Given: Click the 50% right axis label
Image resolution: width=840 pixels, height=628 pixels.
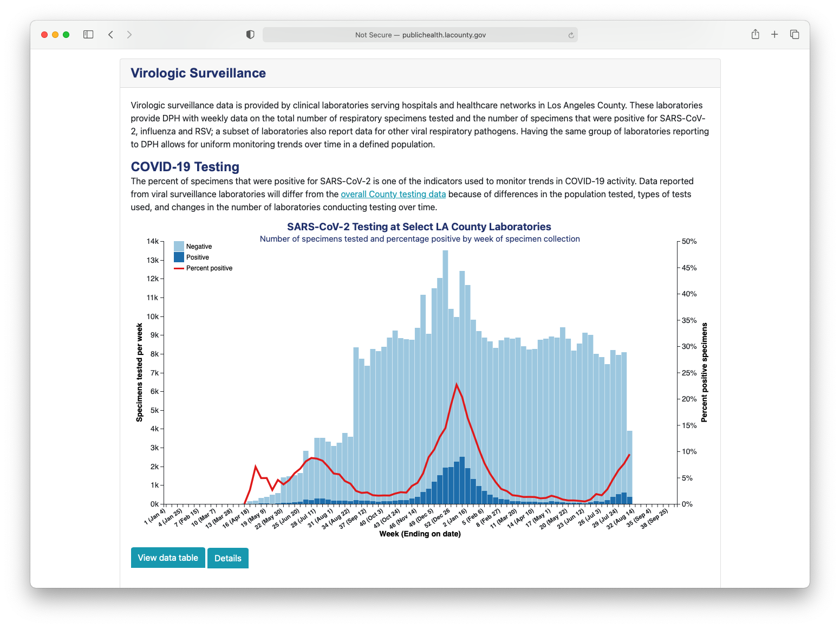Looking at the screenshot, I should 689,241.
